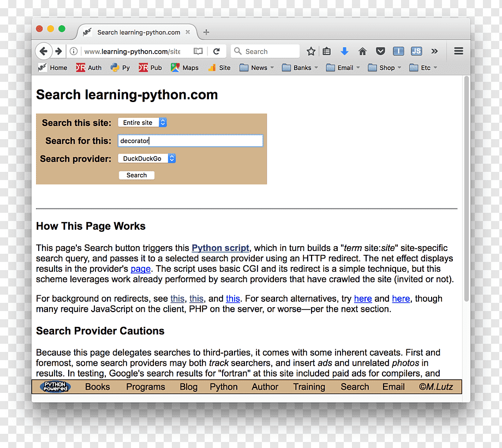The image size is (502, 448).
Task: Go to Training in footer menu
Action: (309, 386)
